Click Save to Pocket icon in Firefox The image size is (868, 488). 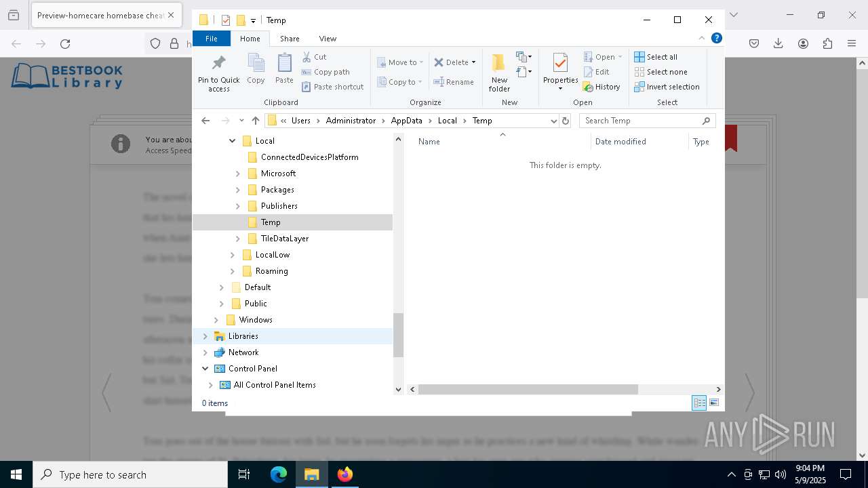click(x=754, y=43)
